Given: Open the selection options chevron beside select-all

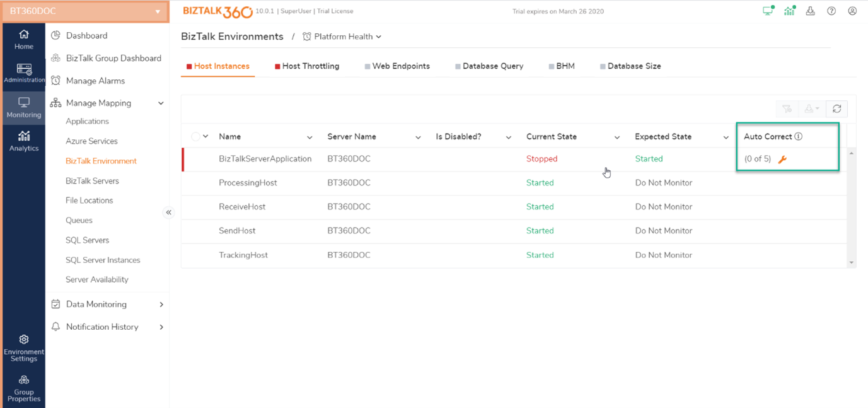Looking at the screenshot, I should point(205,136).
